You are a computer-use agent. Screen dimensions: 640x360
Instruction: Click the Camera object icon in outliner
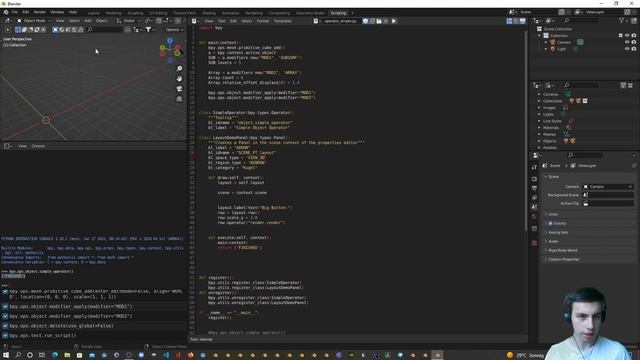553,42
